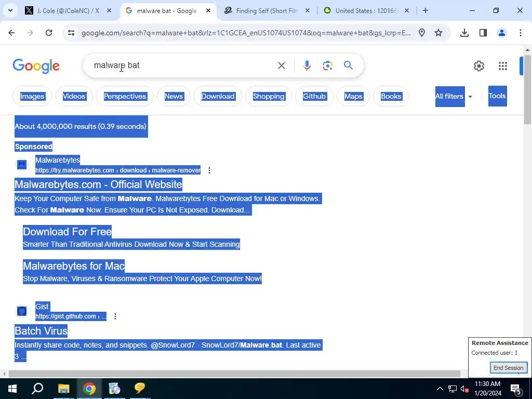Search by image with Google Lens

coord(327,65)
